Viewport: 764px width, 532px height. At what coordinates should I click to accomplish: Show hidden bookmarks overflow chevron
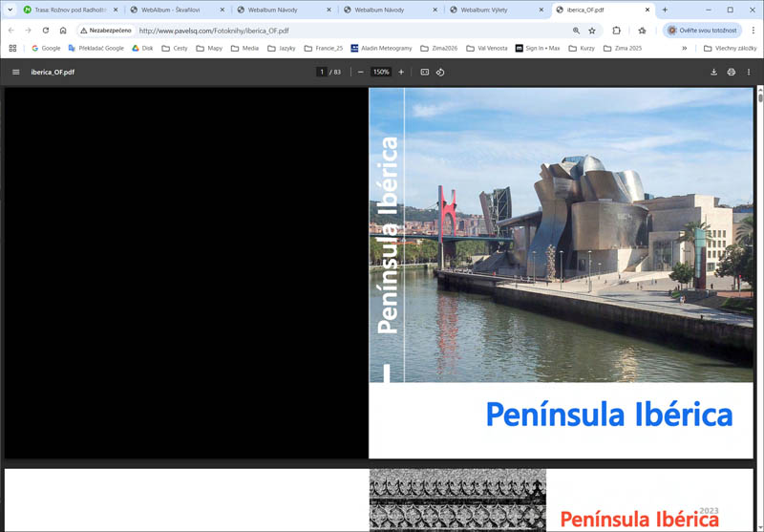point(684,48)
